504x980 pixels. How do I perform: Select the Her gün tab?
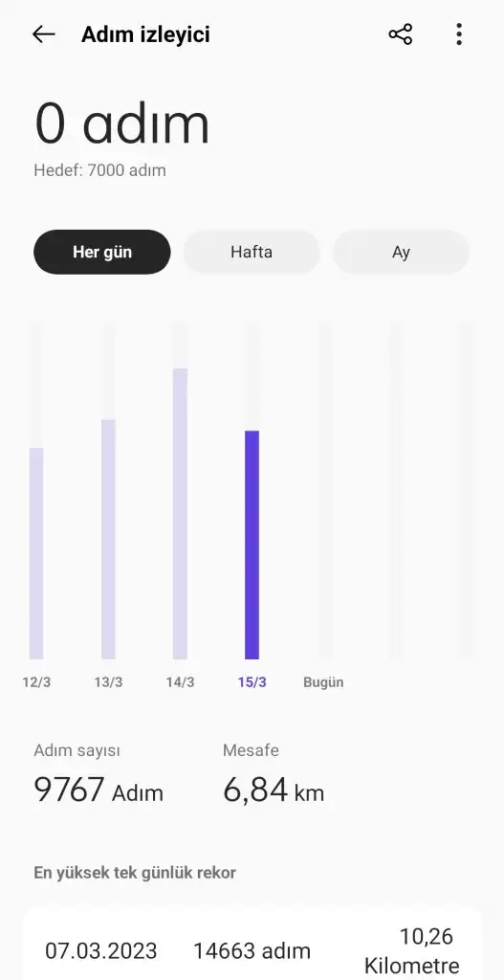[x=101, y=252]
